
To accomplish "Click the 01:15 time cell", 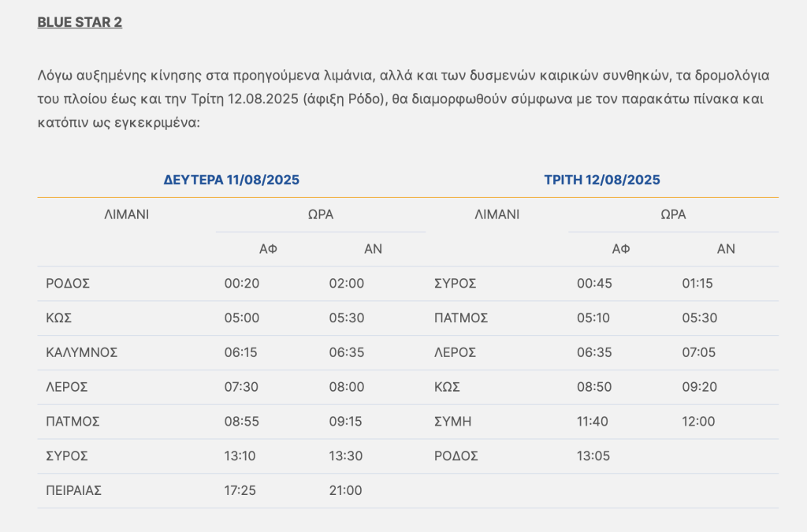I will point(697,284).
